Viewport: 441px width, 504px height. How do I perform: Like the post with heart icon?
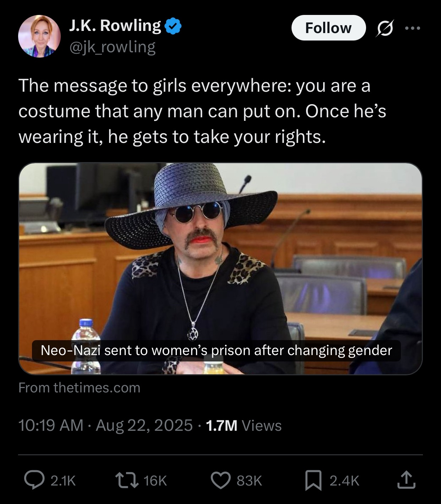pyautogui.click(x=221, y=480)
